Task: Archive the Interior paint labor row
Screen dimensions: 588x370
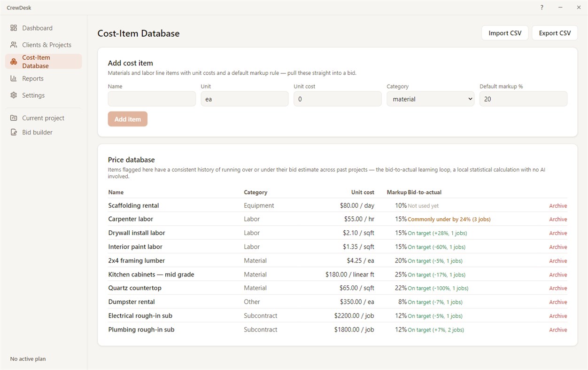Action: coord(558,247)
